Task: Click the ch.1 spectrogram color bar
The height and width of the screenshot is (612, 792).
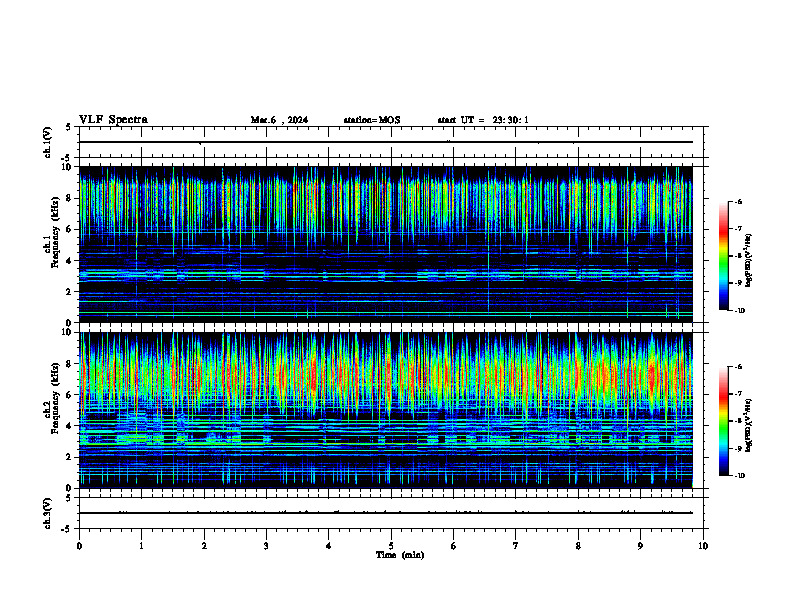Action: 723,256
